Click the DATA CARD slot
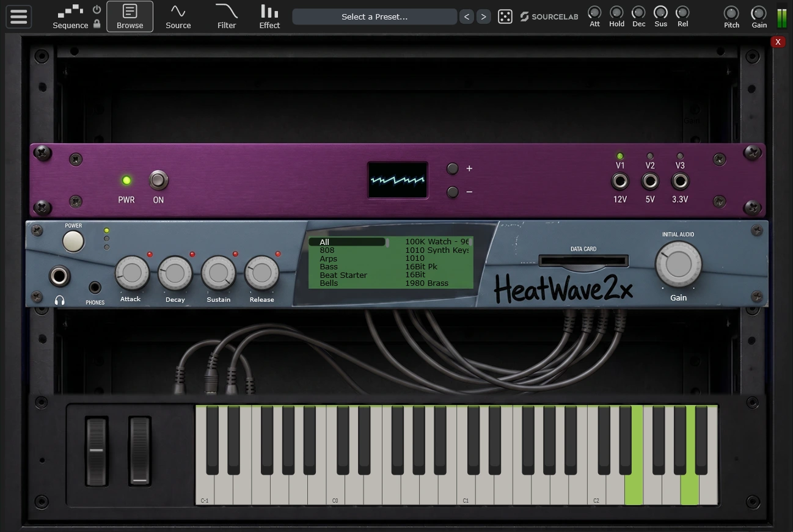Viewport: 793px width, 532px height. pos(583,261)
